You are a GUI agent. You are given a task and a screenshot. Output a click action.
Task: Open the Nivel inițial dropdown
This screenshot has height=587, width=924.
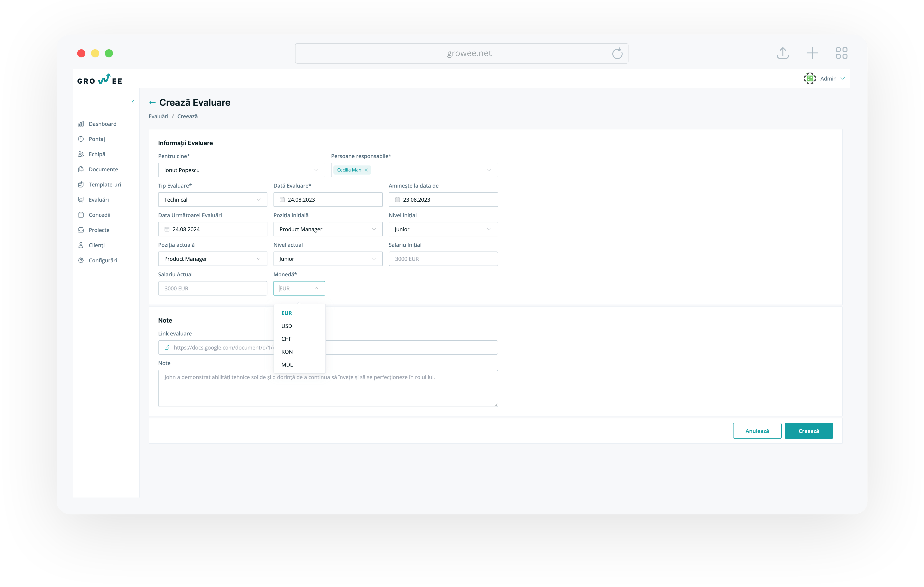pos(443,229)
